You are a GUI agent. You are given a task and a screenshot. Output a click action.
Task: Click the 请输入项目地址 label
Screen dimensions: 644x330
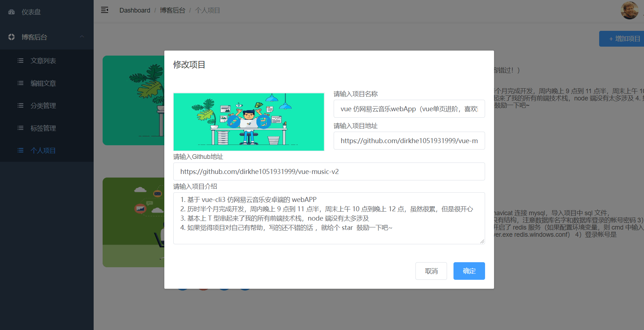tap(356, 126)
